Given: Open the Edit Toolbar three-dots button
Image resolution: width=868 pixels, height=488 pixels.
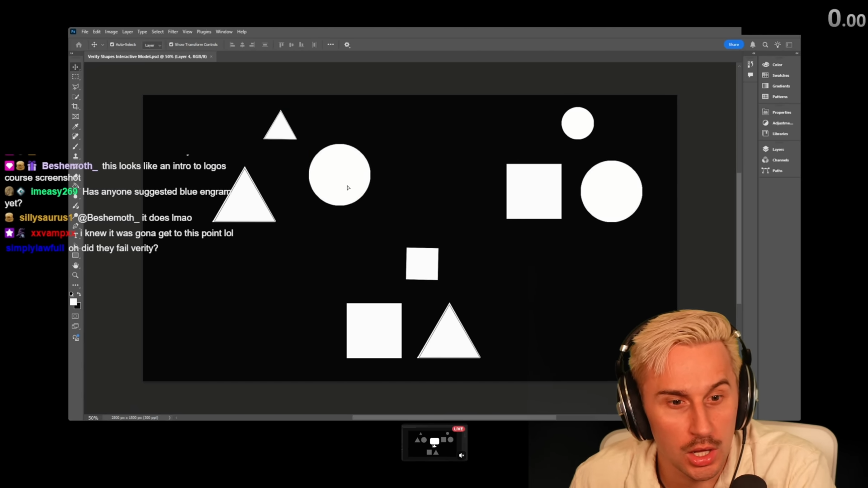Looking at the screenshot, I should pos(75,285).
